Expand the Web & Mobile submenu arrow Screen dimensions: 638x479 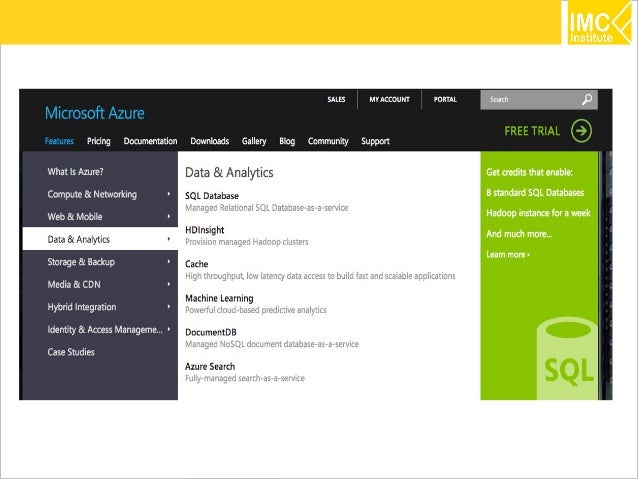click(168, 217)
